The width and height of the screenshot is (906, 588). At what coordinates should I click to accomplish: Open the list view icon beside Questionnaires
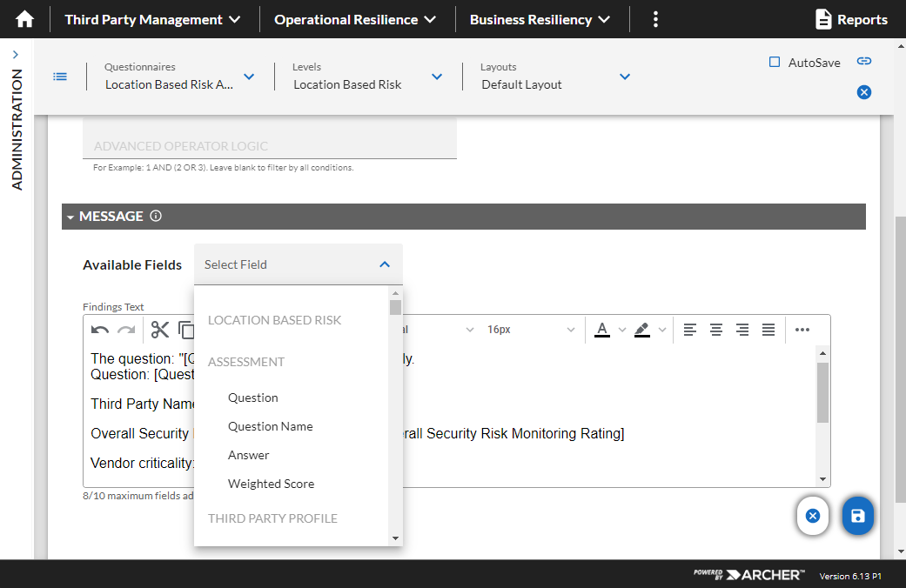(60, 77)
